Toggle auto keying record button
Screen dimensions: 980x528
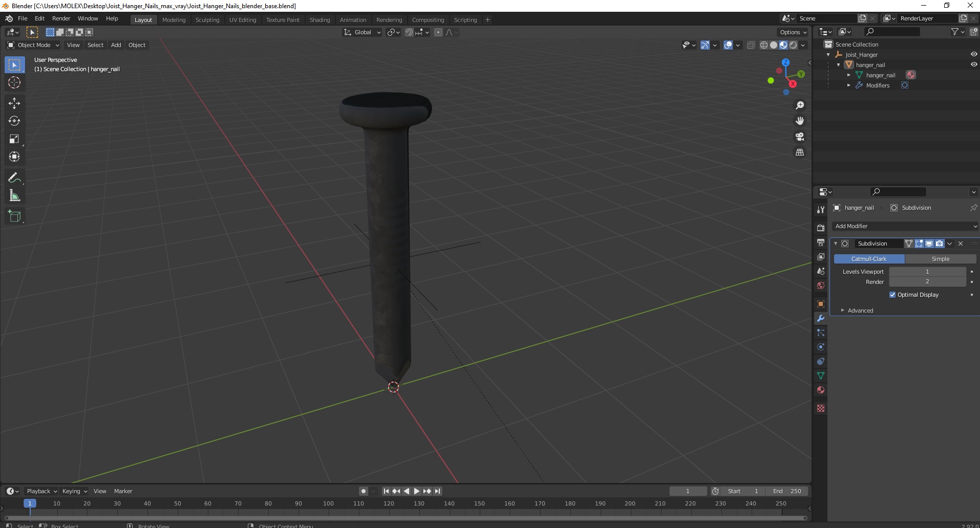tap(363, 491)
